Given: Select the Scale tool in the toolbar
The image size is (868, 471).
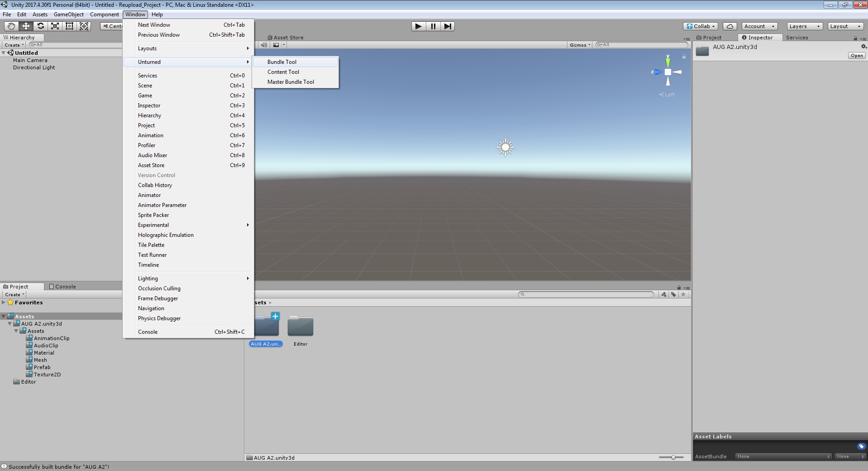Looking at the screenshot, I should tap(55, 26).
